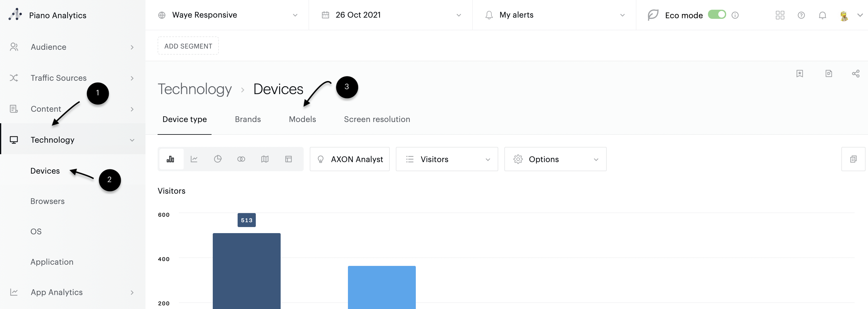Open the 26 Oct 2021 date picker
This screenshot has height=309, width=868.
tap(391, 15)
